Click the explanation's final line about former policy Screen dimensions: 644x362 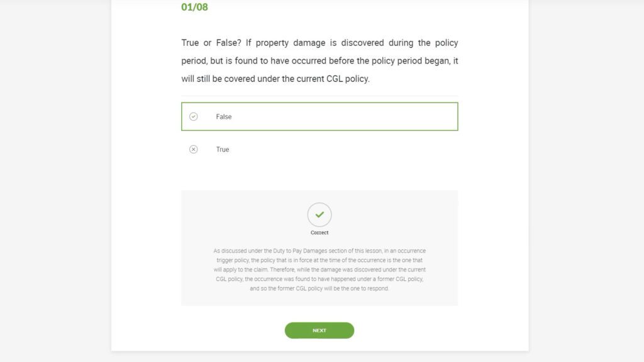319,288
